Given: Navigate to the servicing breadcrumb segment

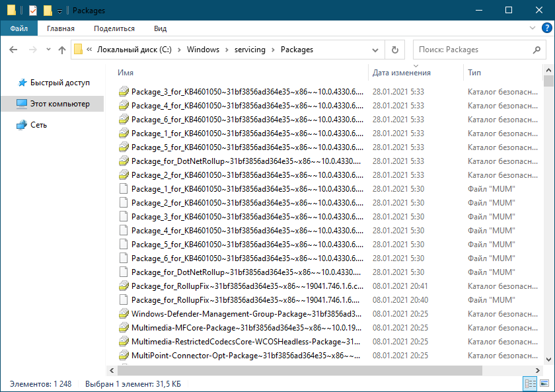Looking at the screenshot, I should pos(250,50).
